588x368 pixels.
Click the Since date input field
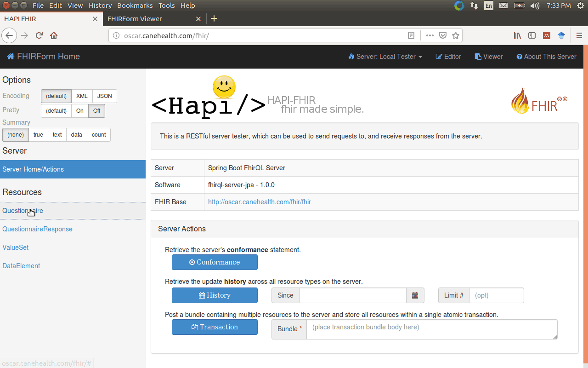coord(353,295)
